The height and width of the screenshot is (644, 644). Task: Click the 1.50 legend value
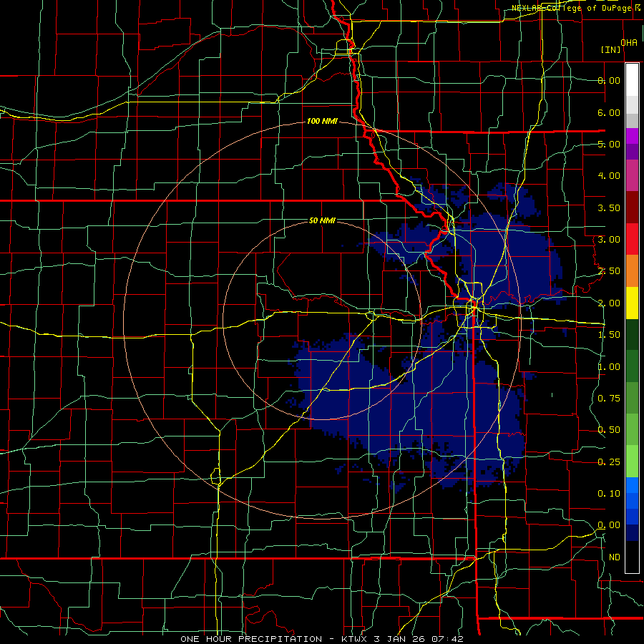(609, 335)
